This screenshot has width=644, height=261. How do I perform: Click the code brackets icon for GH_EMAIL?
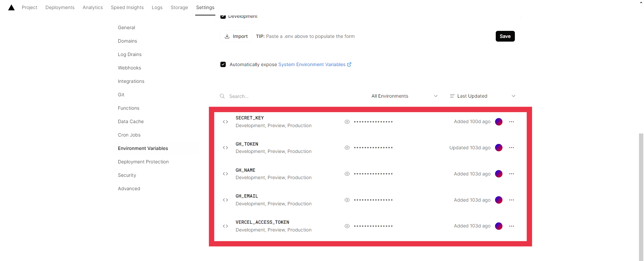click(x=225, y=200)
